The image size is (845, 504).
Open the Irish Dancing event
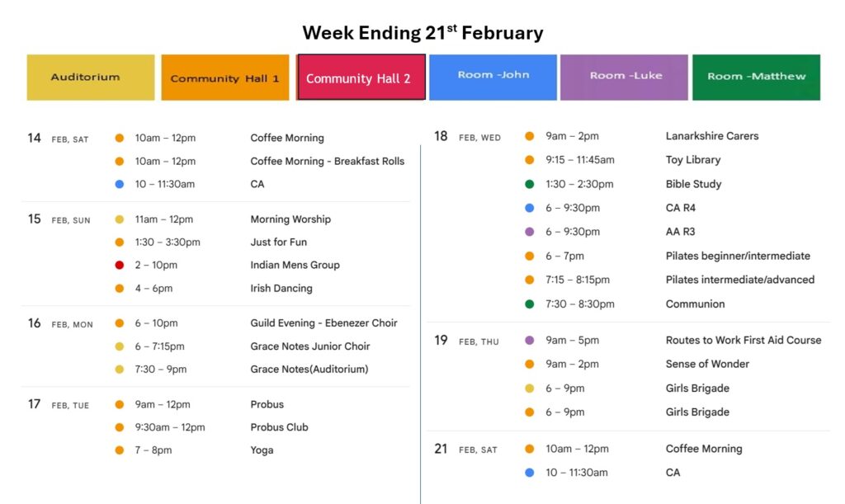coord(281,289)
